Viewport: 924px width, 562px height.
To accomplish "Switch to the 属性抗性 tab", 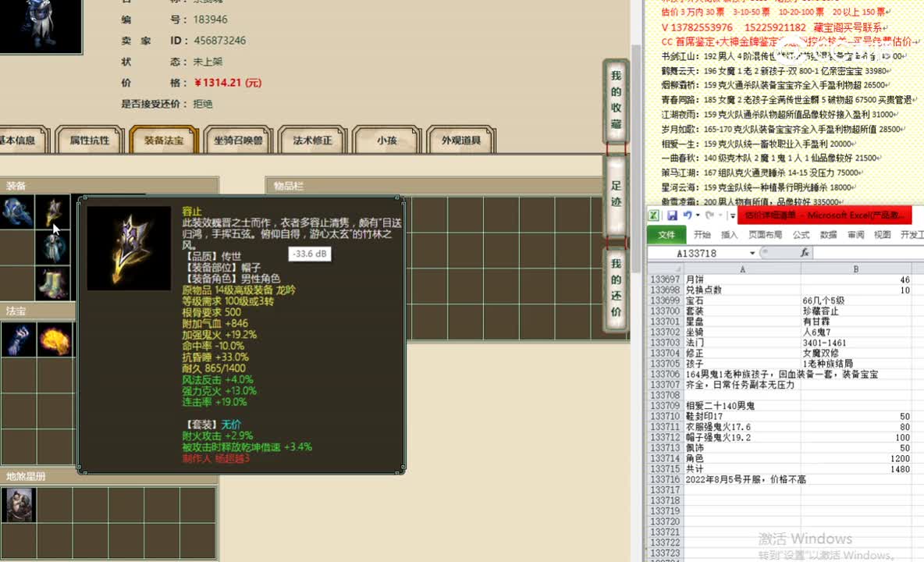I will coord(90,140).
